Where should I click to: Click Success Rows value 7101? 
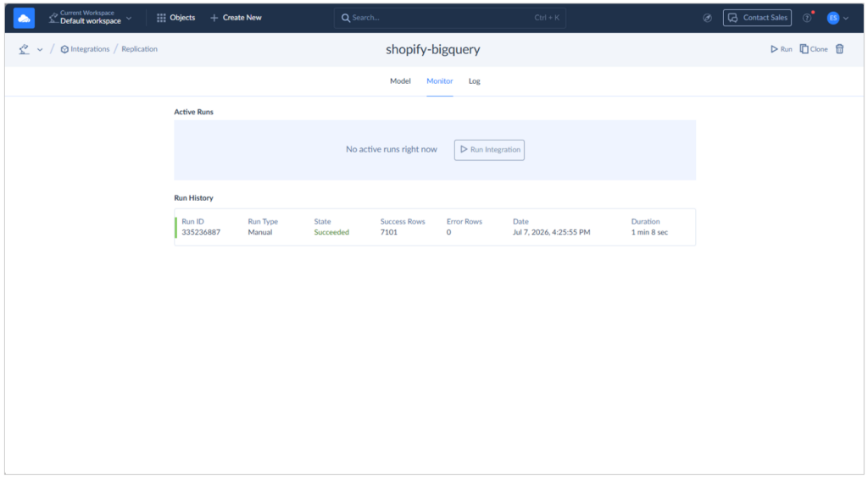(388, 233)
